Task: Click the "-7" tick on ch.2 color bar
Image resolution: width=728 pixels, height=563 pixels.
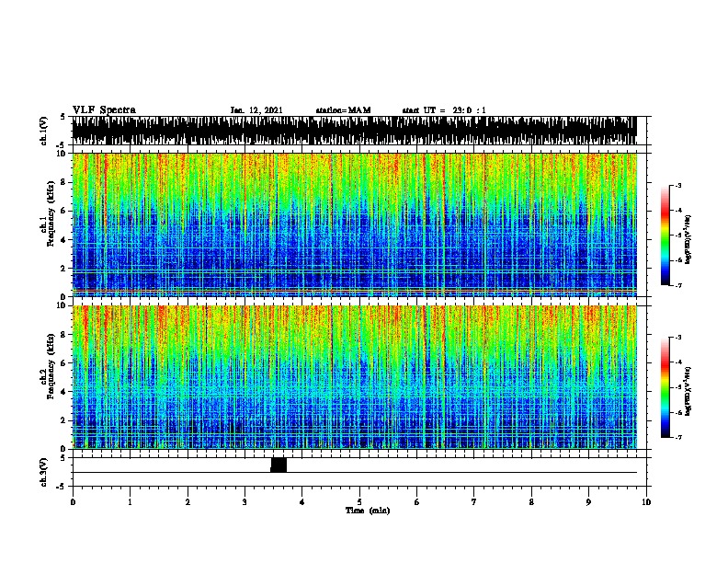Action: tap(678, 438)
